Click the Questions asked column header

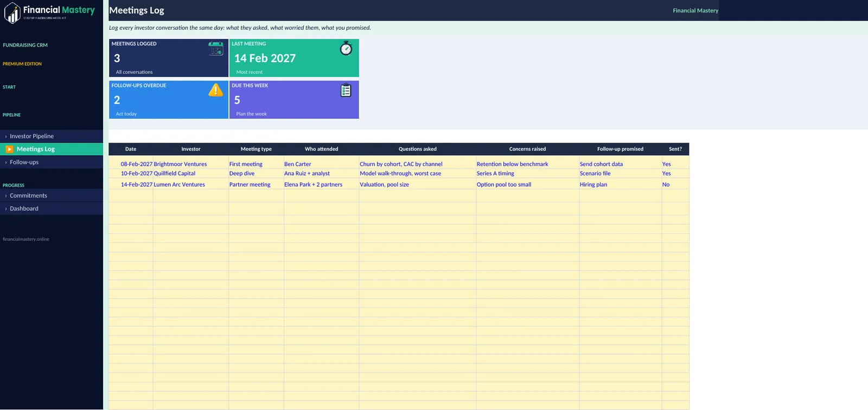click(418, 149)
